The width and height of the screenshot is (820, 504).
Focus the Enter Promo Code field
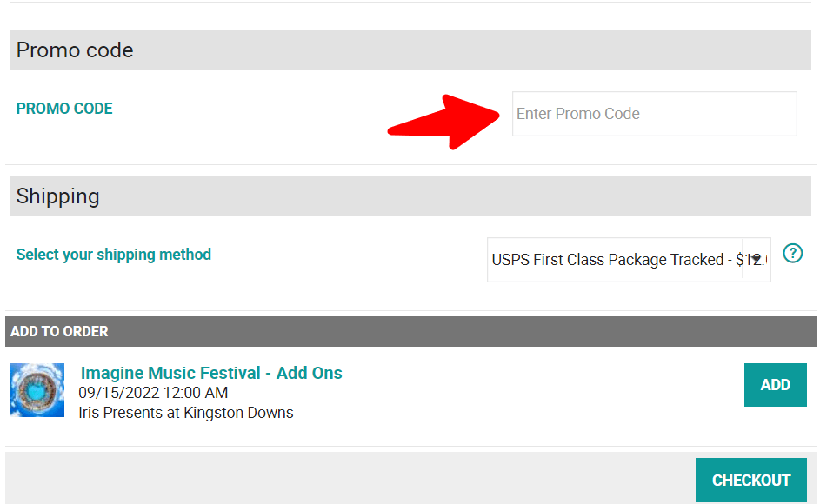click(x=654, y=114)
